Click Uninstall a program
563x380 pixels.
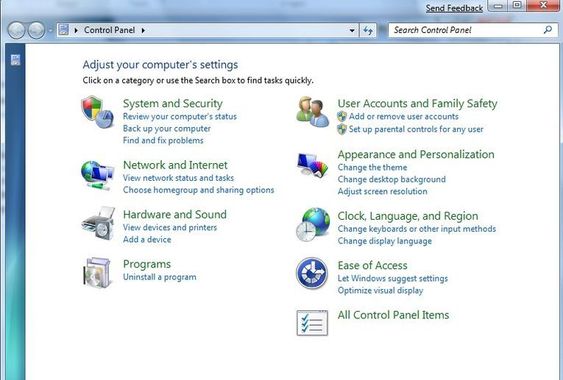pos(160,277)
